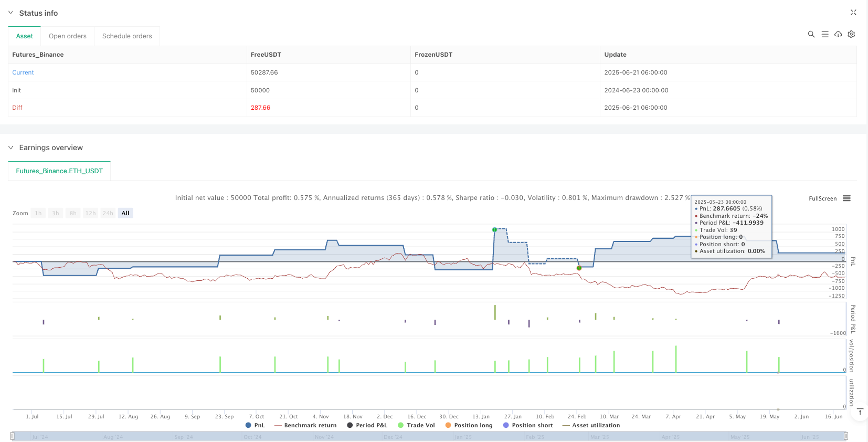Click the cloud download icon

coord(838,34)
